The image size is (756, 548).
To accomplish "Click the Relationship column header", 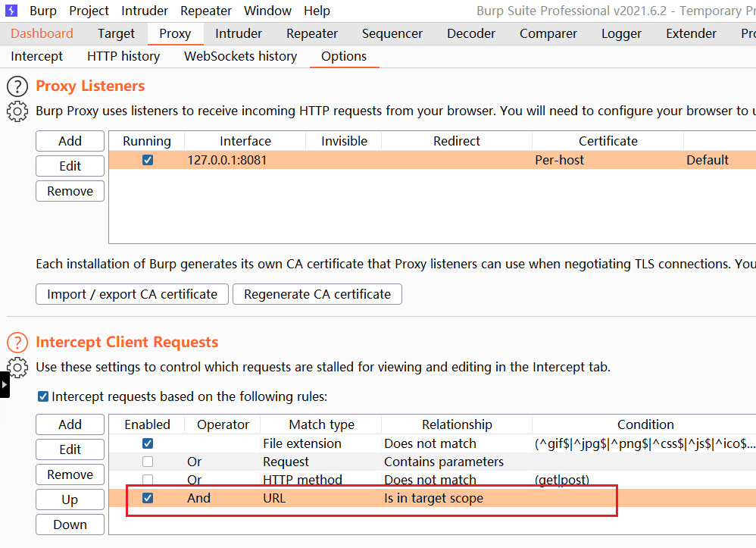I will [457, 424].
